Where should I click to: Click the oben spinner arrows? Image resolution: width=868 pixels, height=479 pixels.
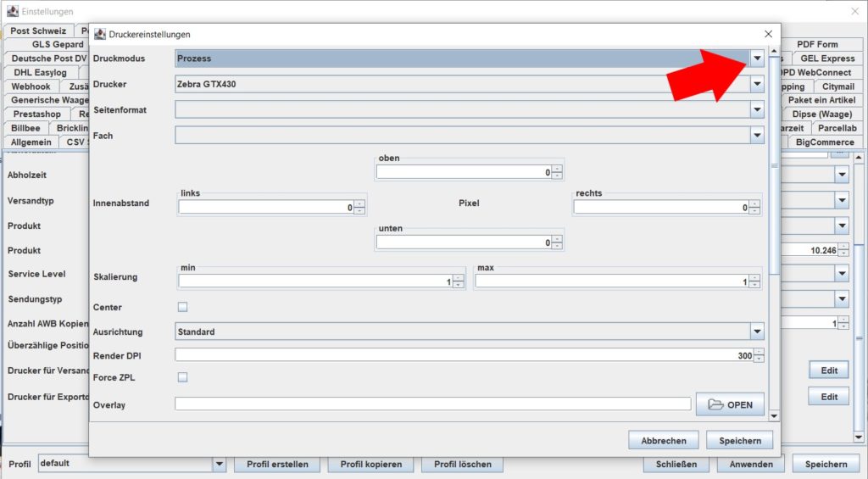coord(557,172)
